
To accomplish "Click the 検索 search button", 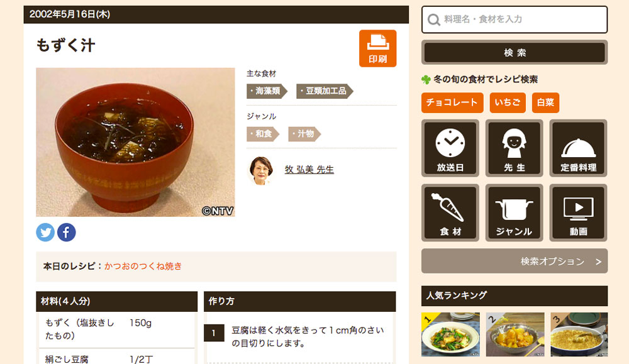I will (515, 52).
